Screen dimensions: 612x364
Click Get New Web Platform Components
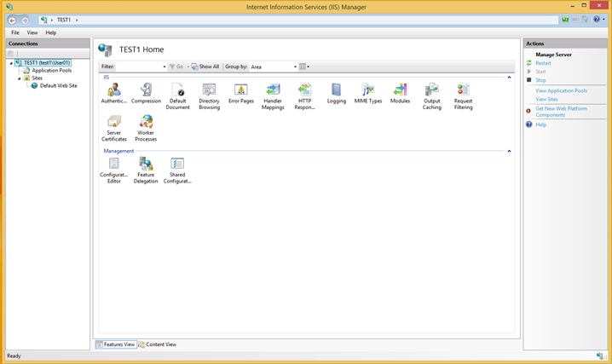(561, 112)
